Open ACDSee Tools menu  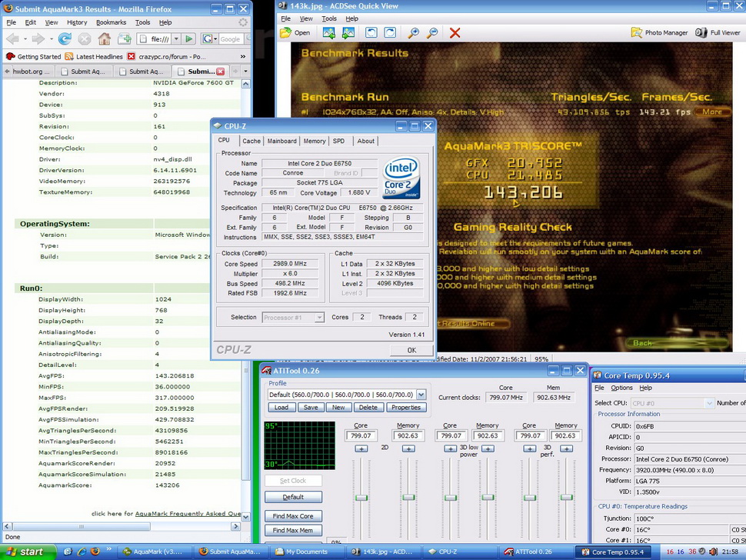[329, 18]
